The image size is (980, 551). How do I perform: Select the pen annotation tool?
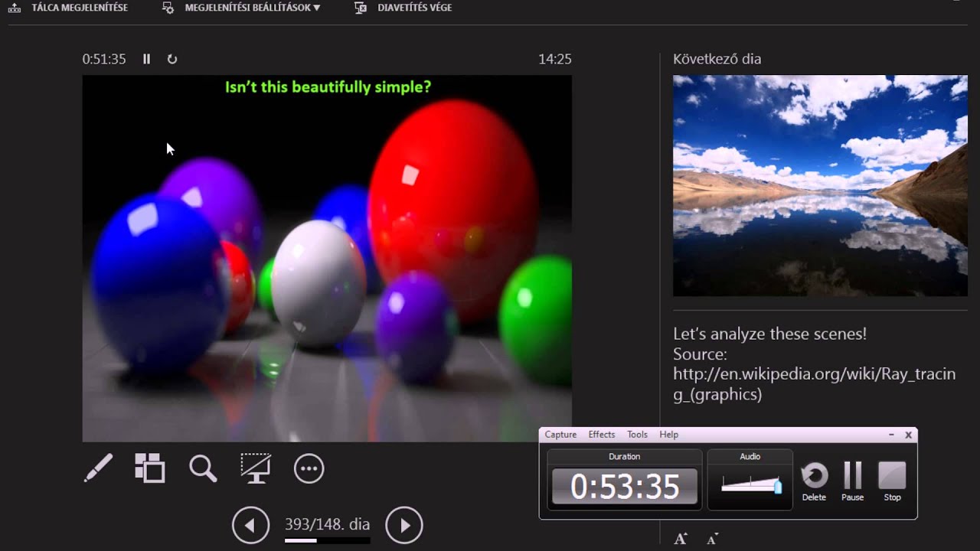click(x=96, y=468)
